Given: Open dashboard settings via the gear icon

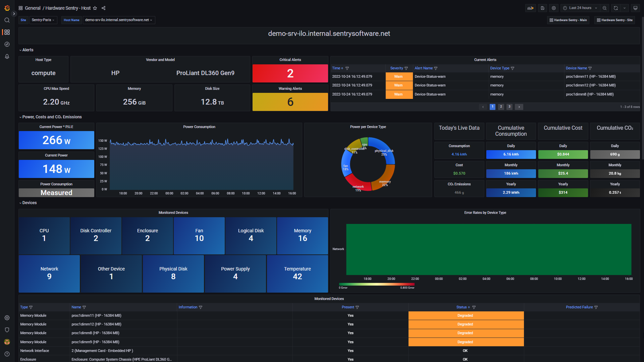Looking at the screenshot, I should (554, 8).
